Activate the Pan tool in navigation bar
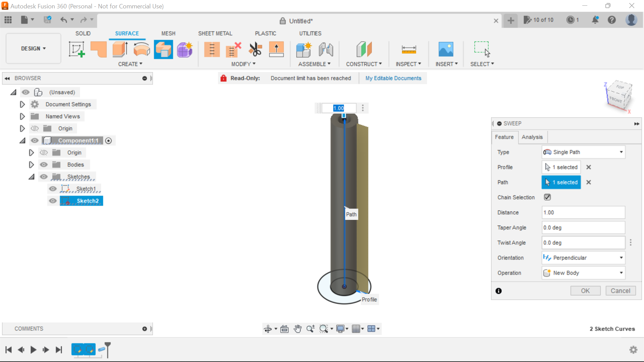Image resolution: width=644 pixels, height=362 pixels. pos(297,329)
